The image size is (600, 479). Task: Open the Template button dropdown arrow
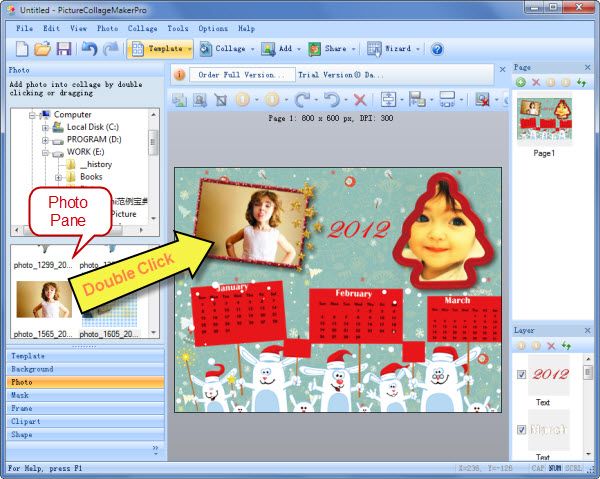[189, 49]
